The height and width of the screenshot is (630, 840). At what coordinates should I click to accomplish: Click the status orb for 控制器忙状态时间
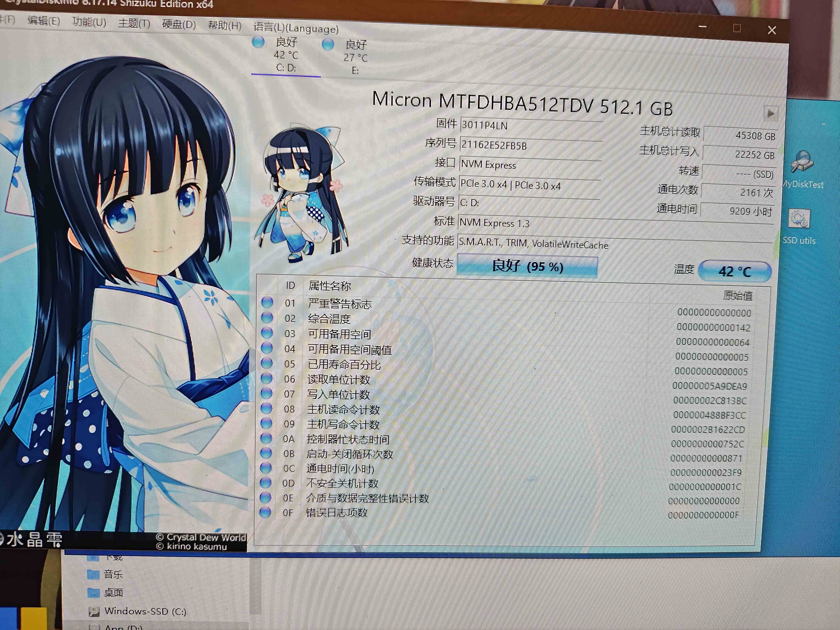266,439
